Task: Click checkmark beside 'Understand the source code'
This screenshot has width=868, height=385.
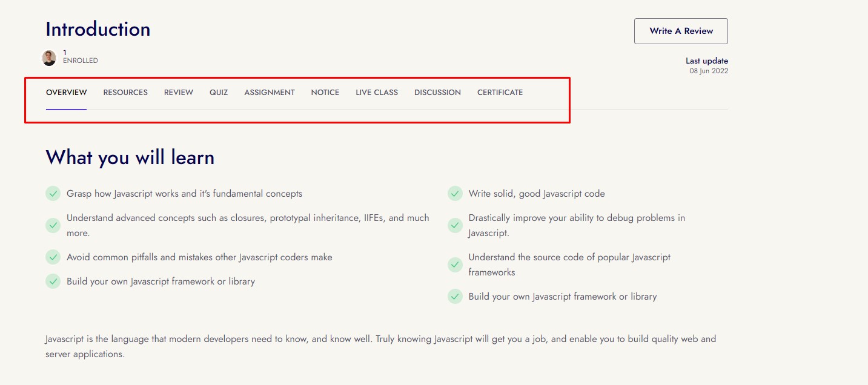Action: click(455, 265)
